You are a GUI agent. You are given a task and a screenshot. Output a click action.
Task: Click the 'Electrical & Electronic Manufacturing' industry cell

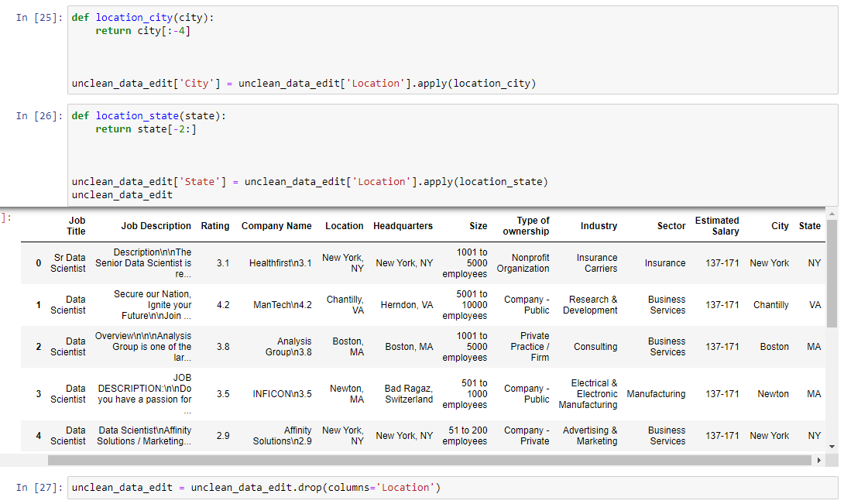point(588,393)
